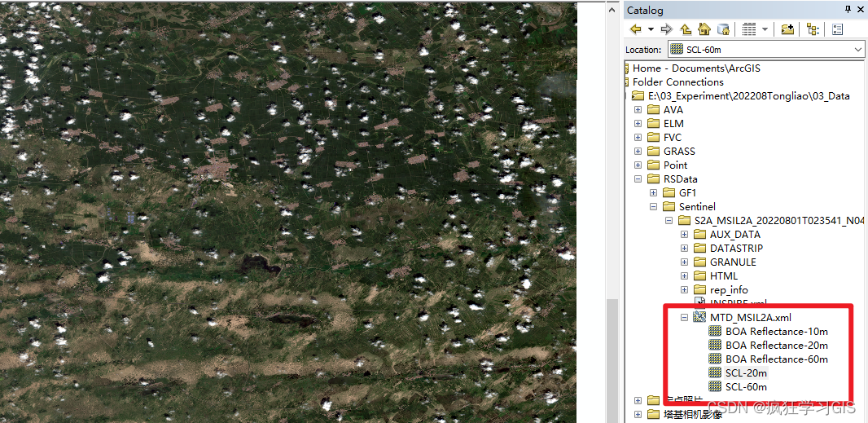Toggle the Catalog tree view icon

point(813,29)
